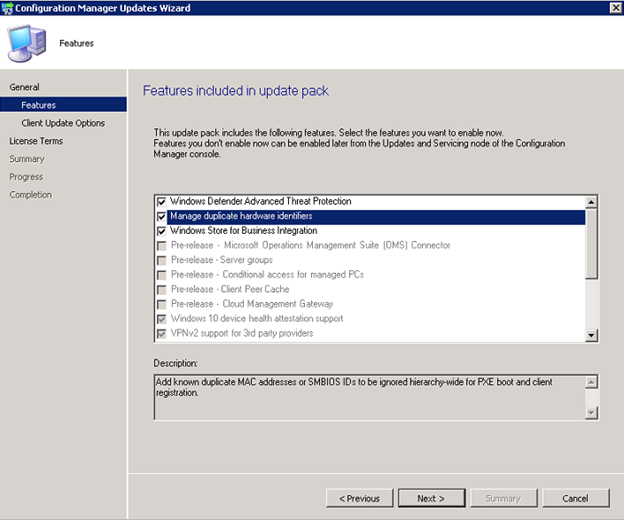Select the Progress step in sidebar
The image size is (624, 520).
click(26, 177)
